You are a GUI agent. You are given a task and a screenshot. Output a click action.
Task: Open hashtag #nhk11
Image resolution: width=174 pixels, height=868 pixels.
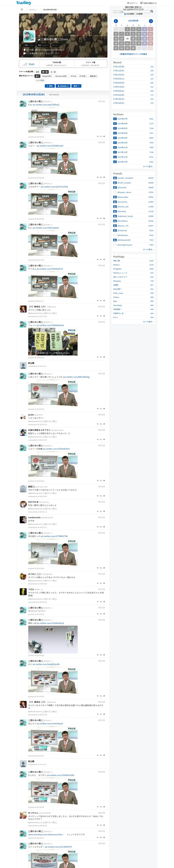116,265
